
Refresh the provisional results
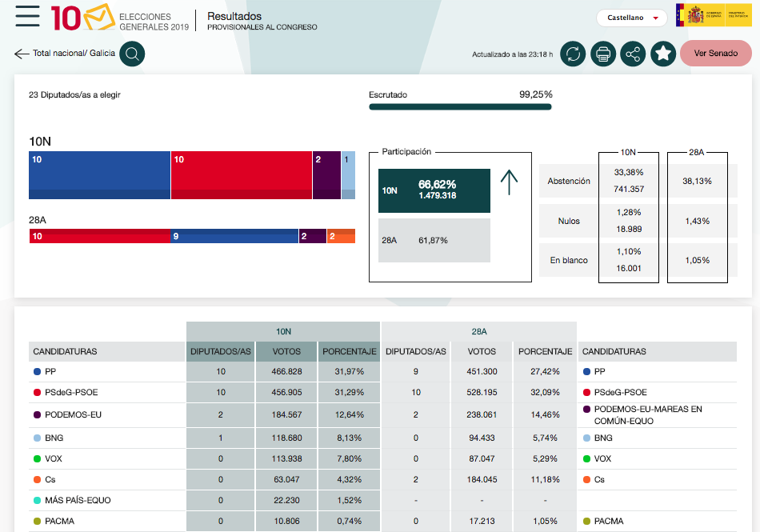click(574, 54)
